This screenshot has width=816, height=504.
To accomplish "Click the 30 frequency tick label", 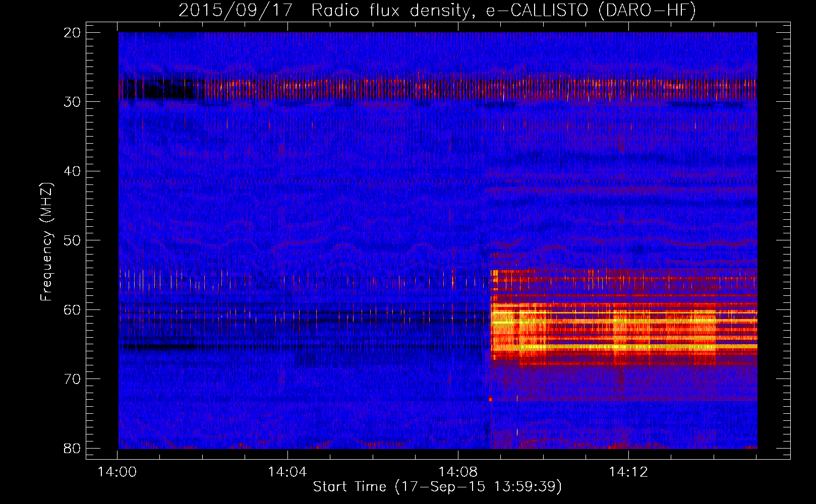I will click(73, 102).
